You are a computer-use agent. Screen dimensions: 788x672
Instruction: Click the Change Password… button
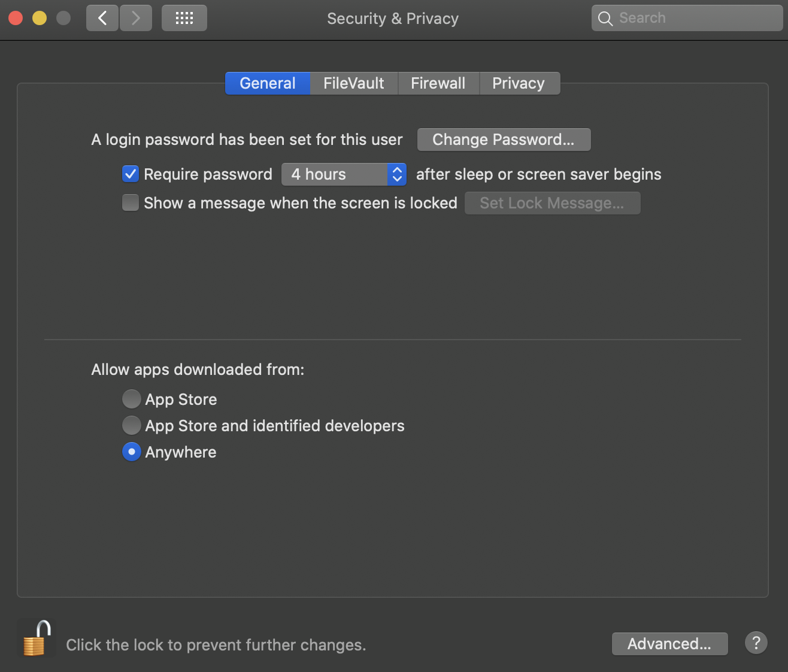(504, 140)
